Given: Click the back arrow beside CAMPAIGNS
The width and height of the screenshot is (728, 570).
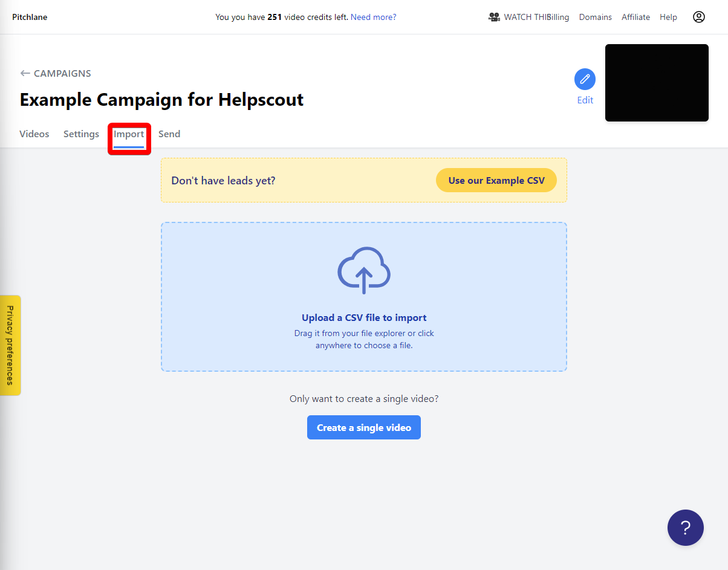Looking at the screenshot, I should (25, 73).
